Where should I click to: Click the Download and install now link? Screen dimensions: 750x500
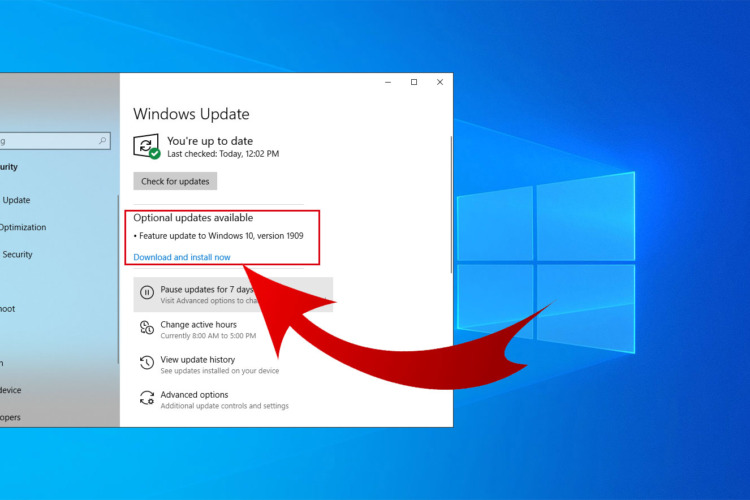pos(182,257)
